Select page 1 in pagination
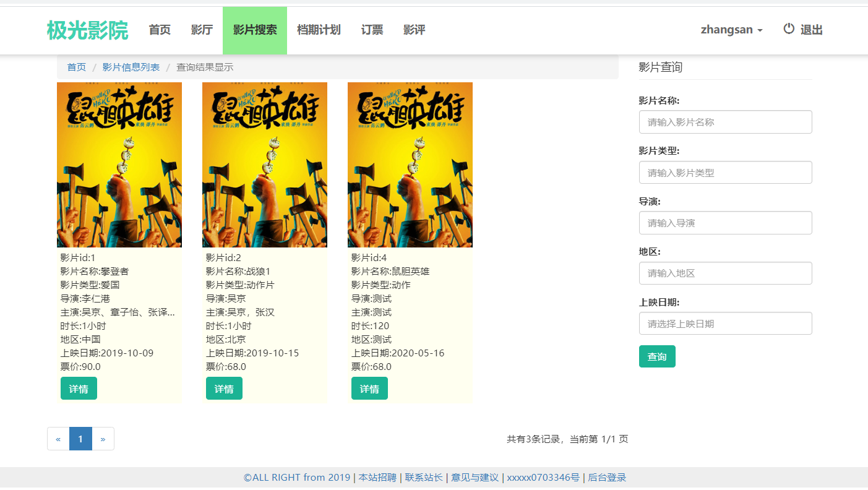This screenshot has height=490, width=868. [80, 439]
